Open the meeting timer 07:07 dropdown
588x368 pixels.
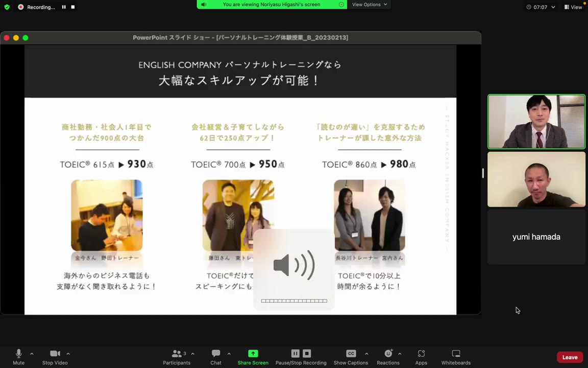tap(541, 7)
